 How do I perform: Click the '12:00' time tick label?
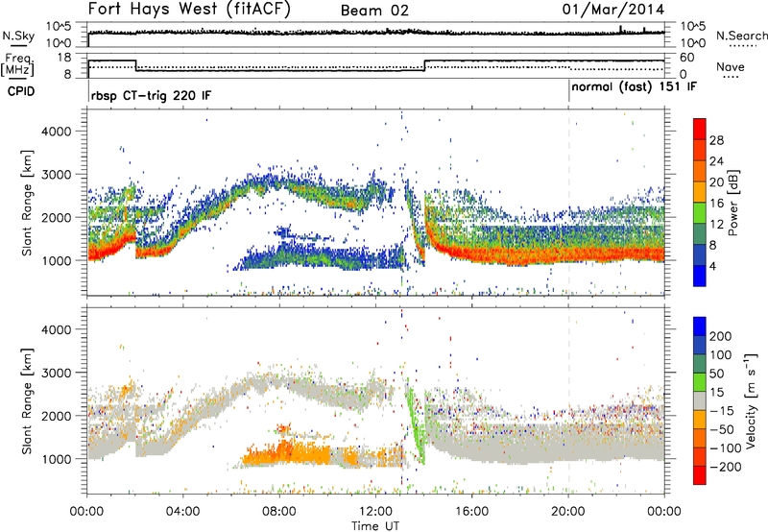375,512
